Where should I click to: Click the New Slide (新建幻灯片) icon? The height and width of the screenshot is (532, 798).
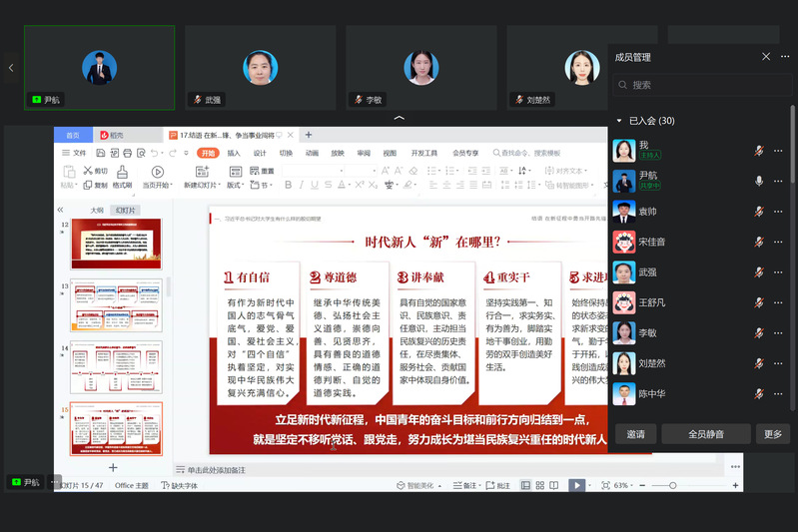[x=202, y=172]
